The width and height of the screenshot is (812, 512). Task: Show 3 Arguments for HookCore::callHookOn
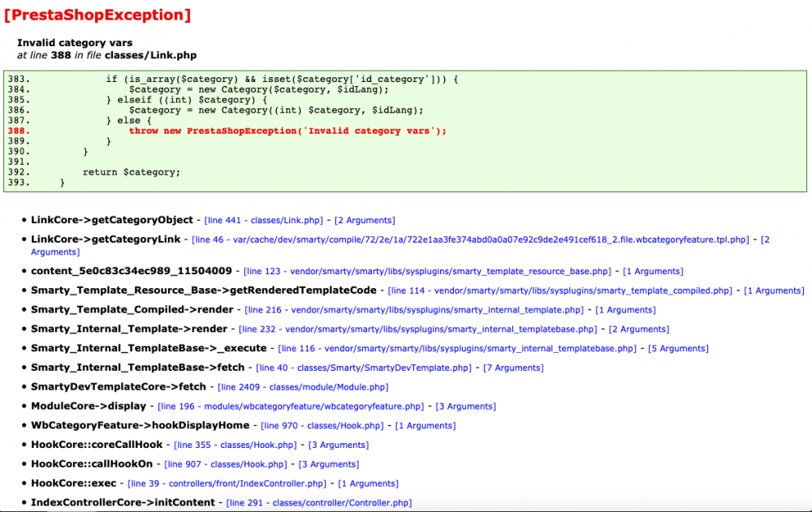(329, 464)
